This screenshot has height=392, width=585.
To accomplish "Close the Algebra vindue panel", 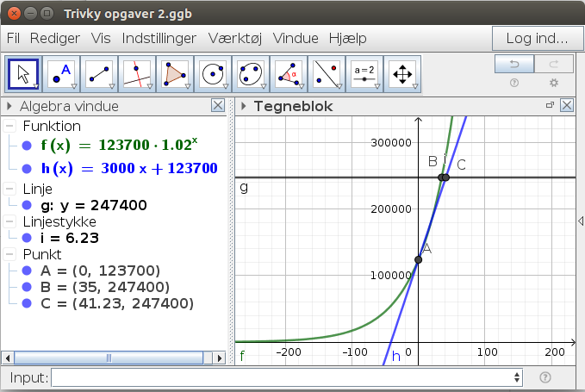I will pos(218,106).
